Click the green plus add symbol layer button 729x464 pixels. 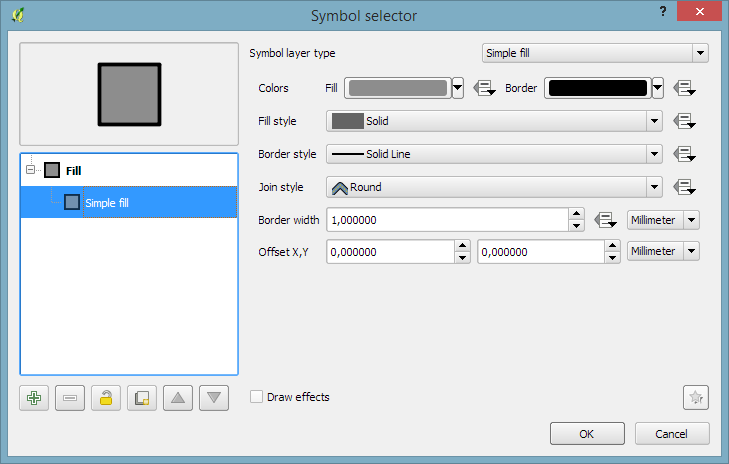34,398
